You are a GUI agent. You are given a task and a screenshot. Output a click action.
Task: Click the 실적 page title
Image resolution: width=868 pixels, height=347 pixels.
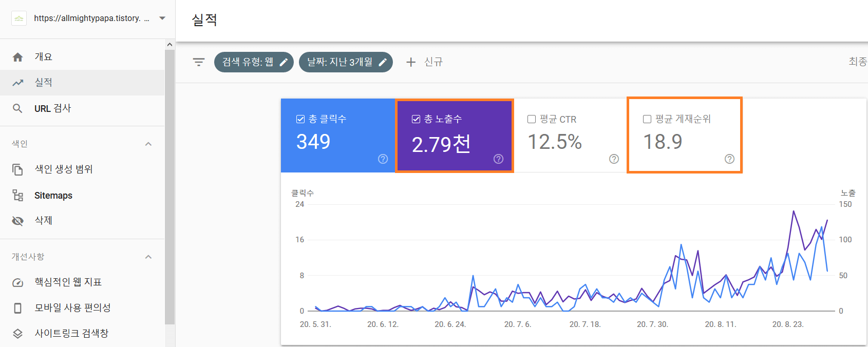[204, 20]
